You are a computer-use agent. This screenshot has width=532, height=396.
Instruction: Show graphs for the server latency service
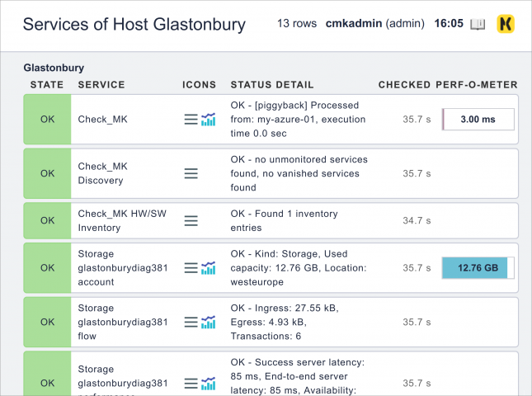(x=209, y=384)
